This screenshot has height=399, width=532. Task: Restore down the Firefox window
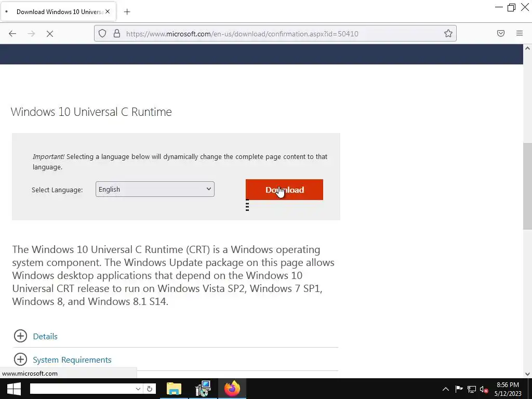[x=511, y=7]
